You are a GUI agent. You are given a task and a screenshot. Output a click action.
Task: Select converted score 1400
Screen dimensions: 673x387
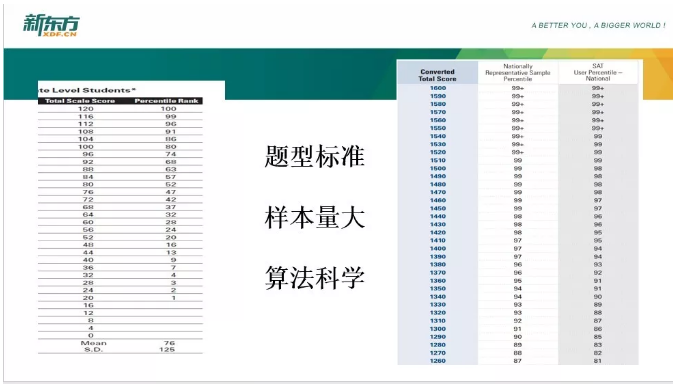438,248
